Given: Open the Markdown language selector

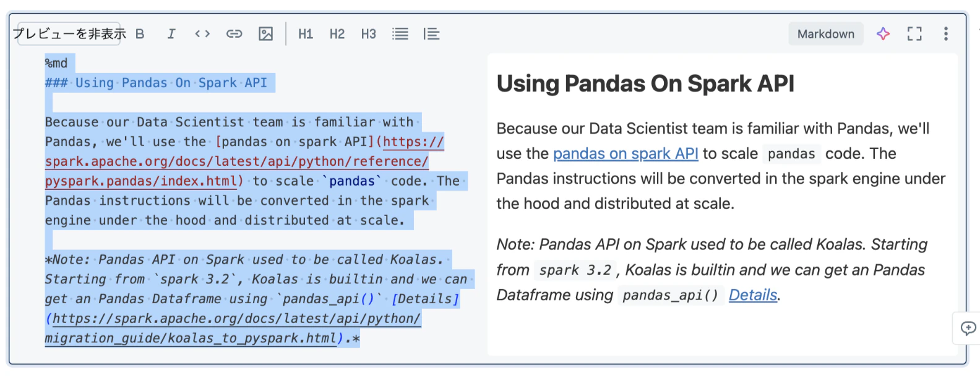Looking at the screenshot, I should [825, 34].
